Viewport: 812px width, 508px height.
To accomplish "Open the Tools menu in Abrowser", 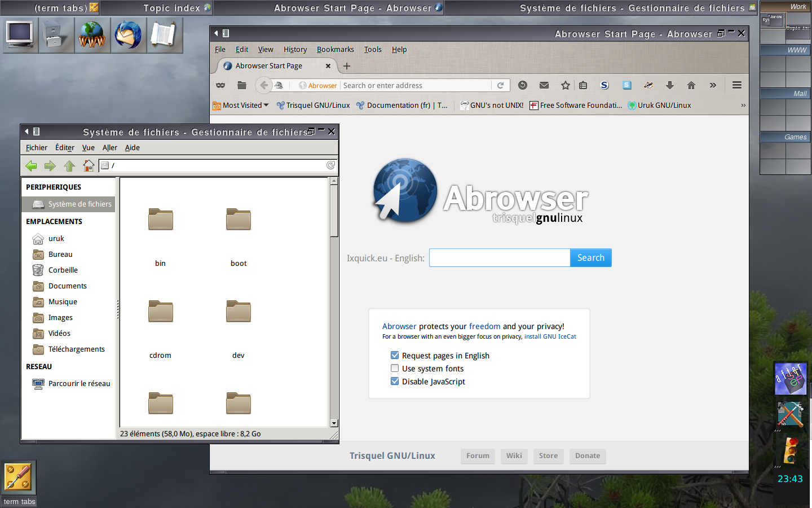I will coord(373,50).
